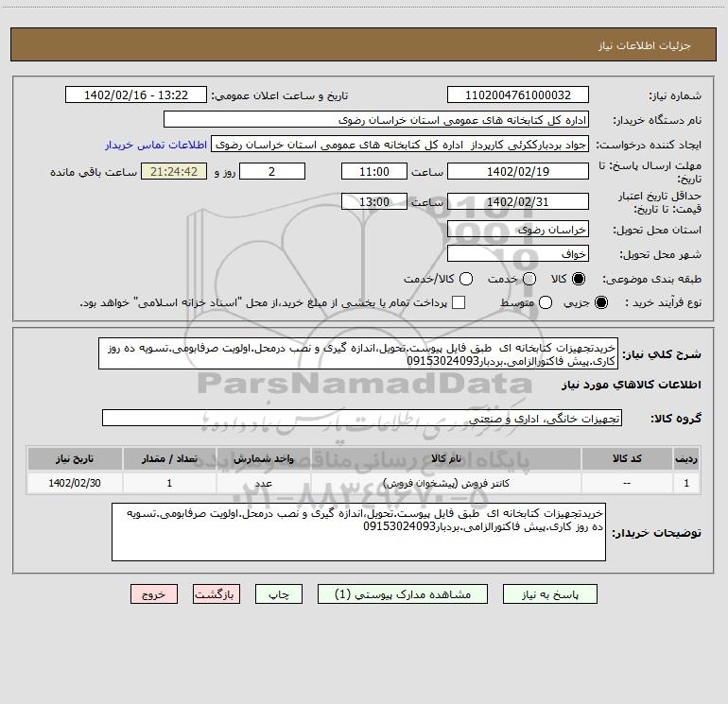The image size is (728, 704).
Task: Click the نام کالا column header
Action: (445, 458)
